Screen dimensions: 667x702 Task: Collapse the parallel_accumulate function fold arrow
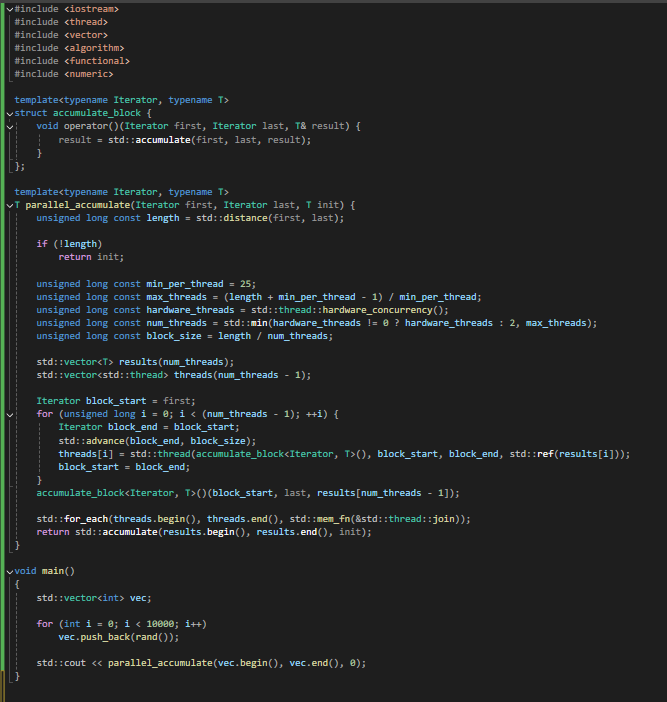(10, 205)
